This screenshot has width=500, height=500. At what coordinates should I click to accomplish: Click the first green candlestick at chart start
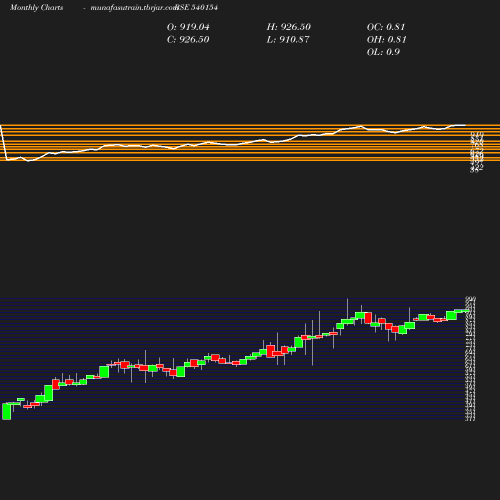pyautogui.click(x=7, y=411)
